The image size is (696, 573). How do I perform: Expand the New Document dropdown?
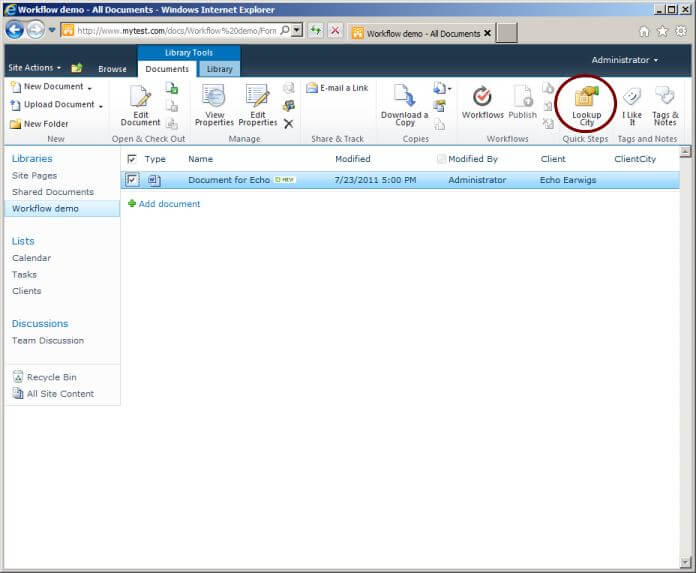point(90,88)
